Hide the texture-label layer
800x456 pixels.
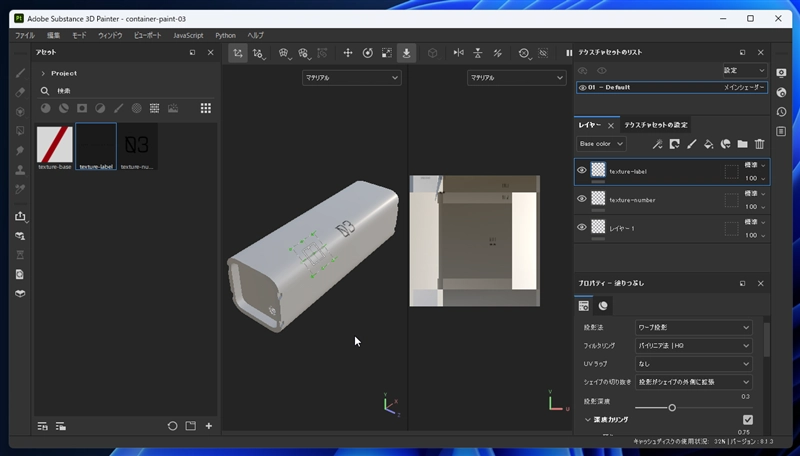click(582, 171)
